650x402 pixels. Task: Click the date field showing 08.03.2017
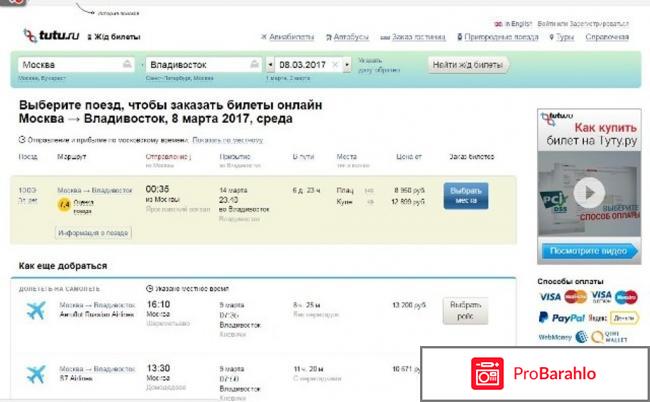[x=308, y=65]
